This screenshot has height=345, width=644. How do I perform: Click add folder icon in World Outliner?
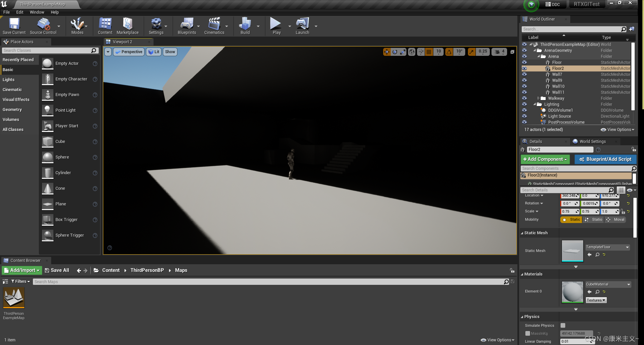click(632, 29)
